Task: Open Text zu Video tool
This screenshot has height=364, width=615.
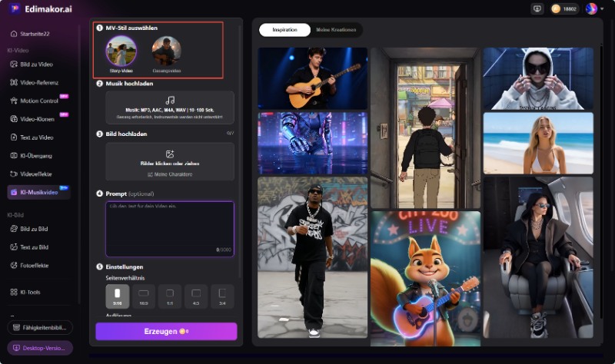Action: (32, 137)
